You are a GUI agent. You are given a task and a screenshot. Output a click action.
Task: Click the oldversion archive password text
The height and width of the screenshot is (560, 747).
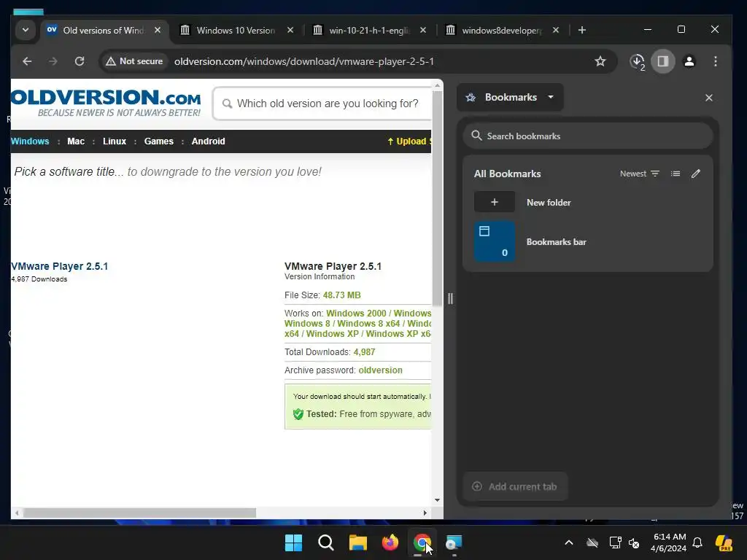380,370
